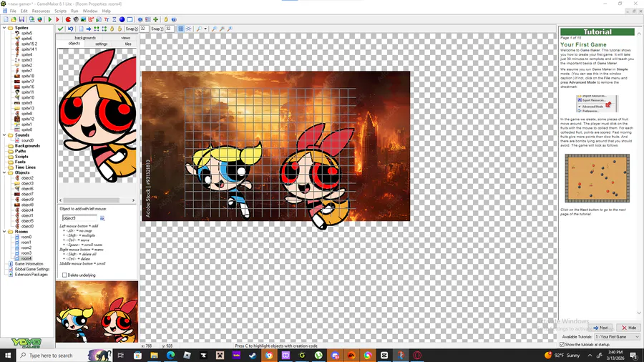Screen dimensions: 644x362
Task: Shift all instances with the blue arrow icon
Action: coord(89,29)
